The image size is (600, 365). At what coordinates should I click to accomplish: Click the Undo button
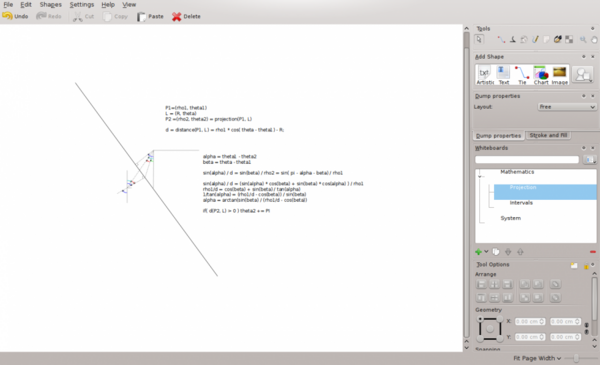15,16
